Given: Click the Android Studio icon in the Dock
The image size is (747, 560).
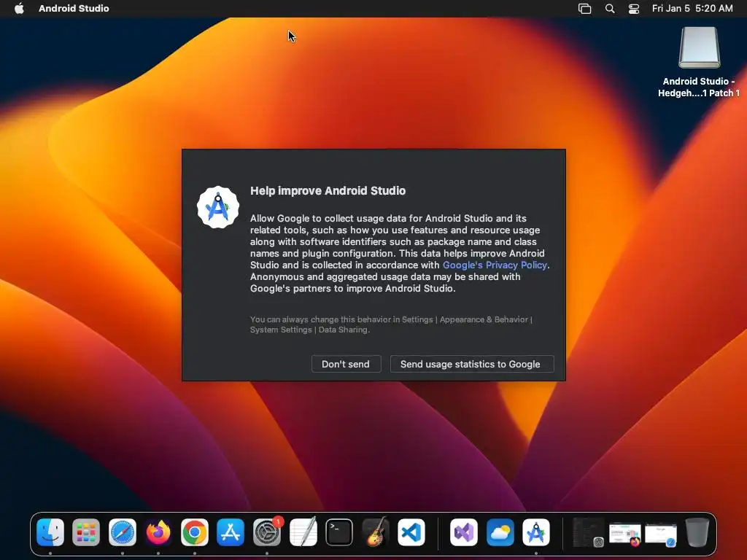Looking at the screenshot, I should tap(536, 532).
